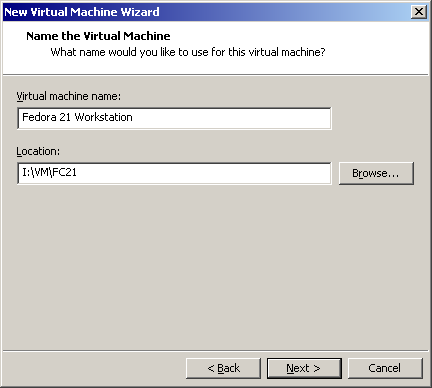Click the 'What name would you like' prompt text
The width and height of the screenshot is (432, 388).
pyautogui.click(x=188, y=52)
